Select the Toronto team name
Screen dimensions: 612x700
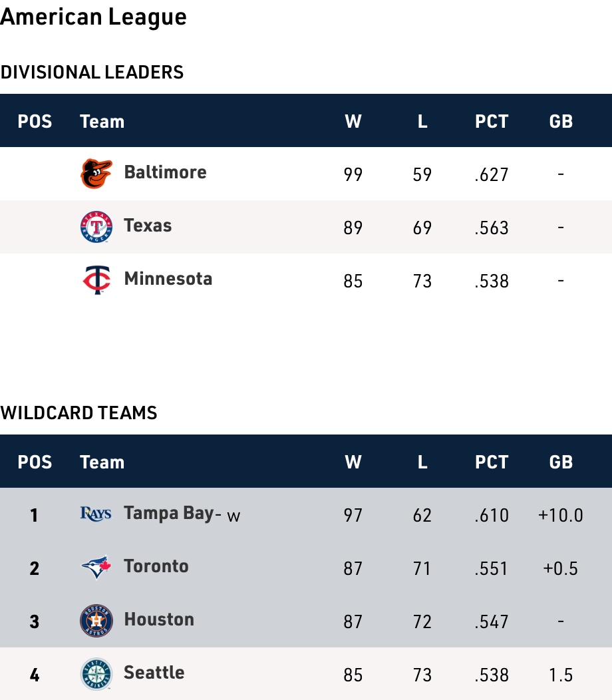156,566
